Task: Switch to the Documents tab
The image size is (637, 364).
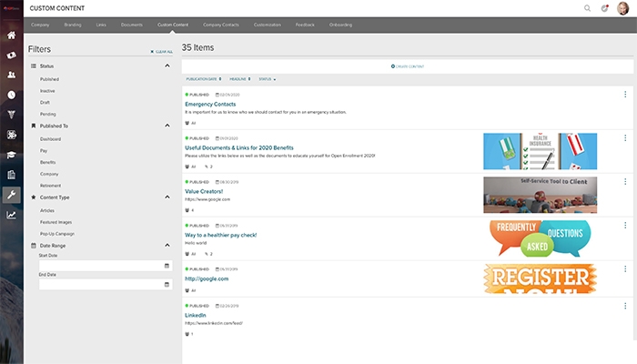Action: point(132,25)
